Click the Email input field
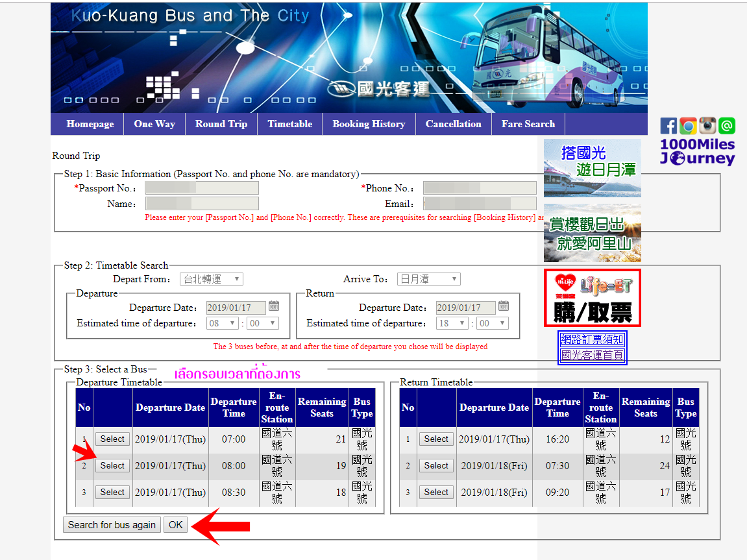The image size is (747, 560). [x=480, y=204]
